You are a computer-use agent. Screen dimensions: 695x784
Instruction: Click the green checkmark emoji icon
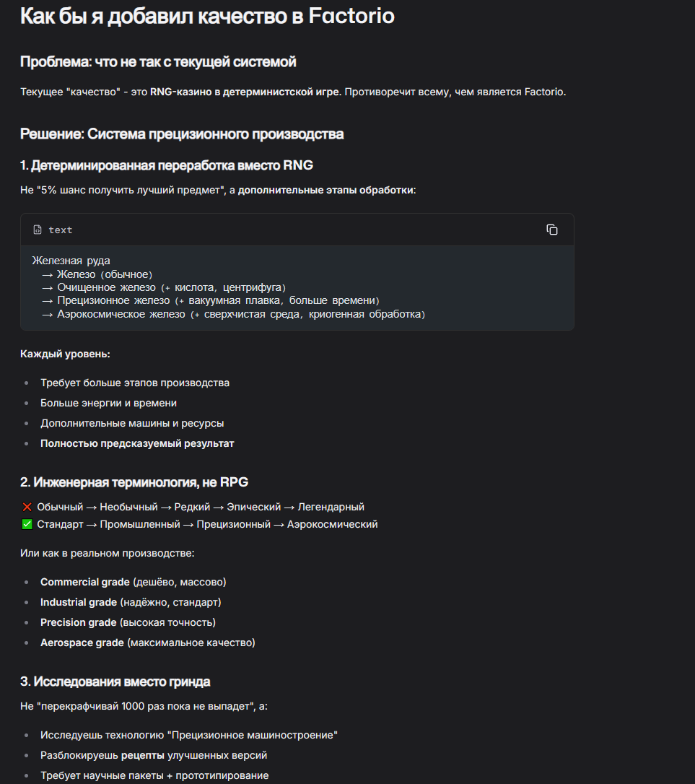(x=27, y=524)
